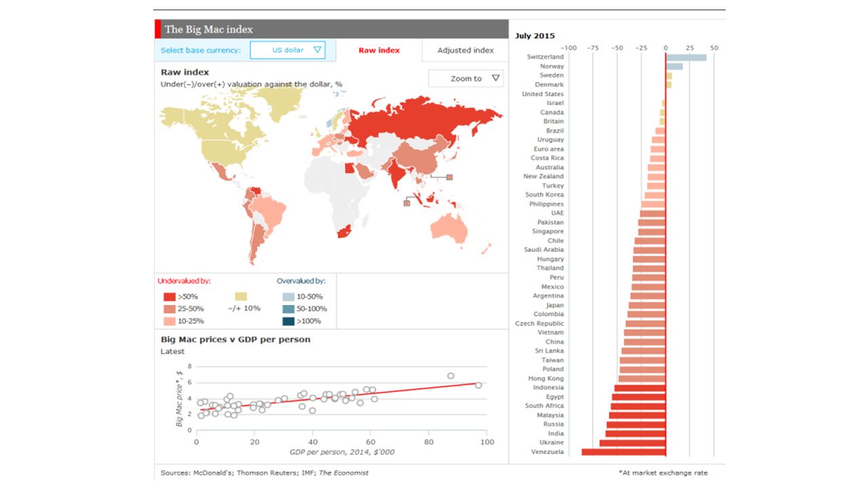The image size is (868, 488).
Task: Click 'Big Mac prices v GDP per person' heading
Action: (x=235, y=340)
